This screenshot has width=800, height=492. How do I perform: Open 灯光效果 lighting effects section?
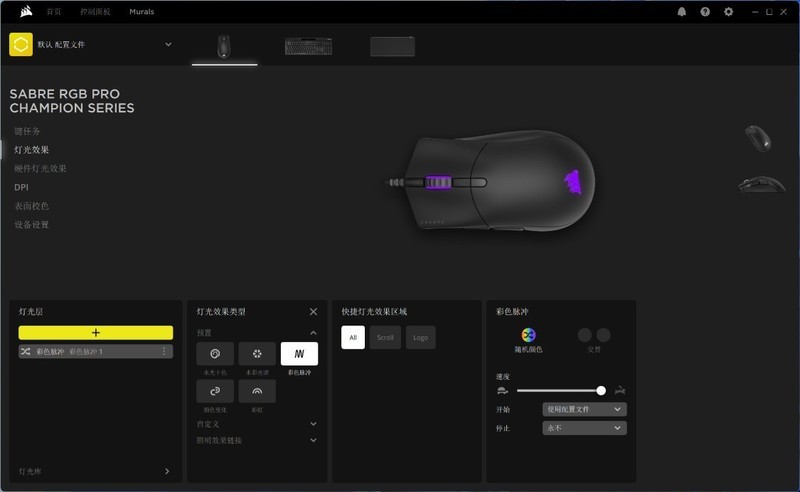click(x=32, y=150)
